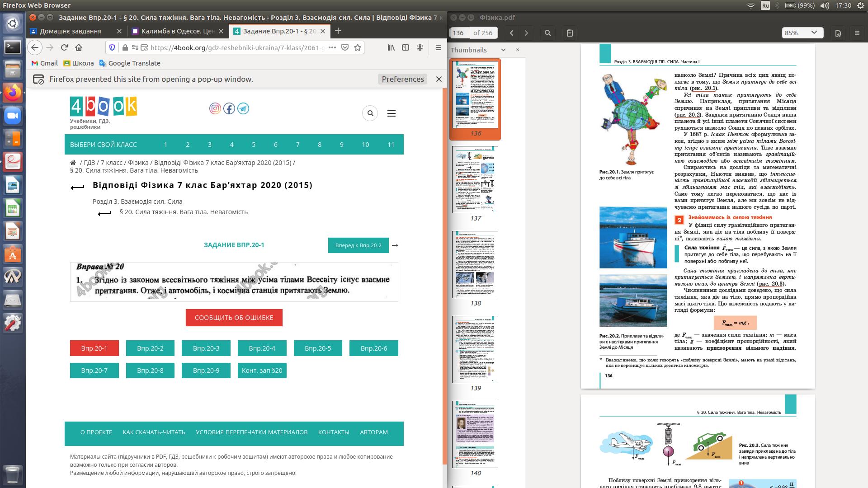Open the 85% zoom level dropdown
This screenshot has height=488, width=868.
[802, 33]
